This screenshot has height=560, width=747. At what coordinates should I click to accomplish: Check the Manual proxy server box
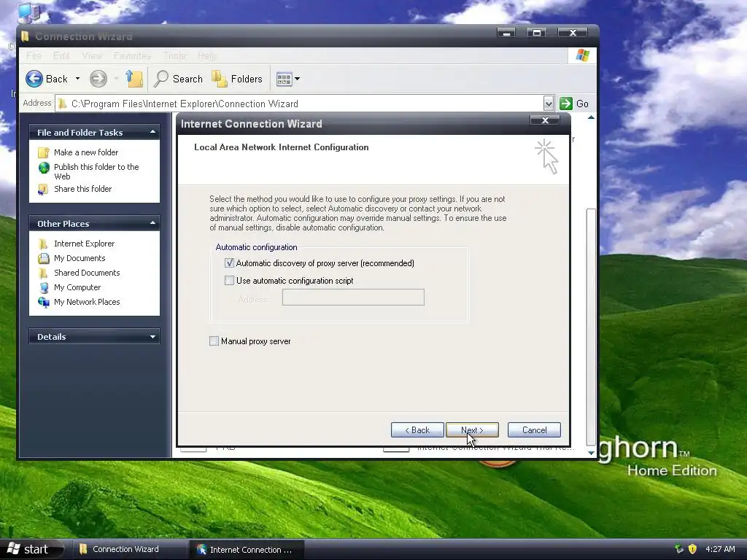click(x=214, y=341)
